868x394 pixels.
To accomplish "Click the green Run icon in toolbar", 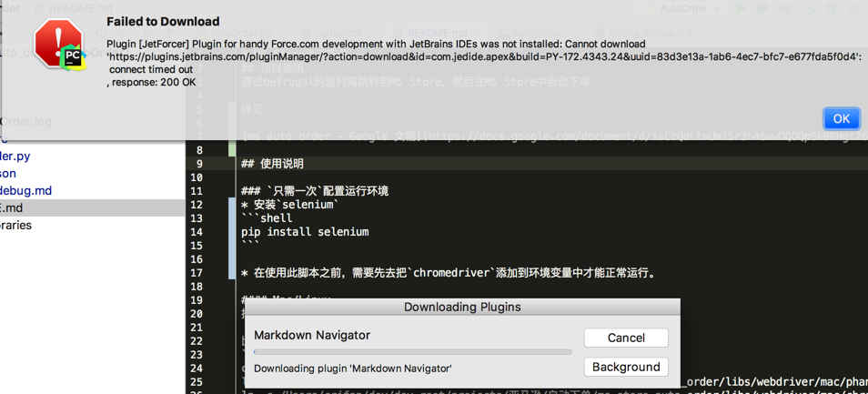I will pos(740,9).
